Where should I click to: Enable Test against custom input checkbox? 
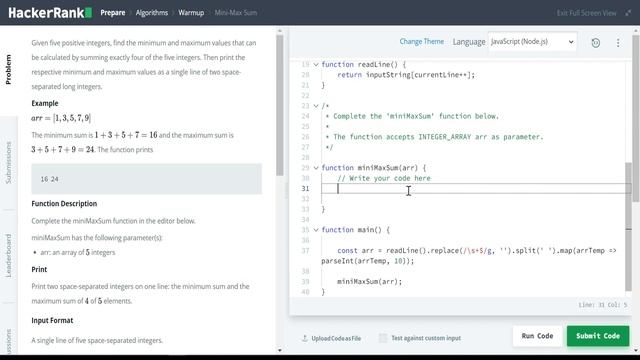(383, 338)
